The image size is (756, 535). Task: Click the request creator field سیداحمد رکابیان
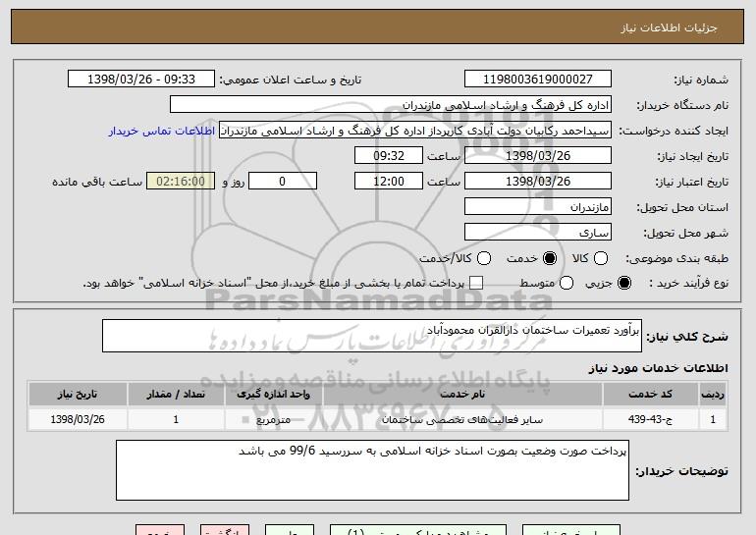click(x=415, y=131)
